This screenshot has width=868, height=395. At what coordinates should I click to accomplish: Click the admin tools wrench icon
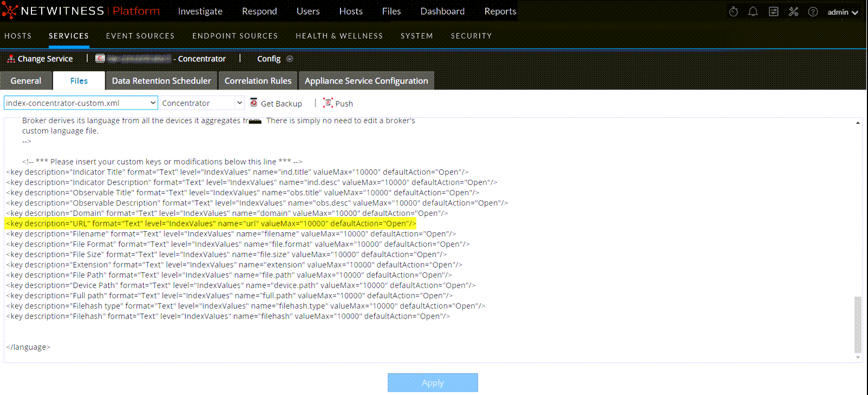pos(794,12)
